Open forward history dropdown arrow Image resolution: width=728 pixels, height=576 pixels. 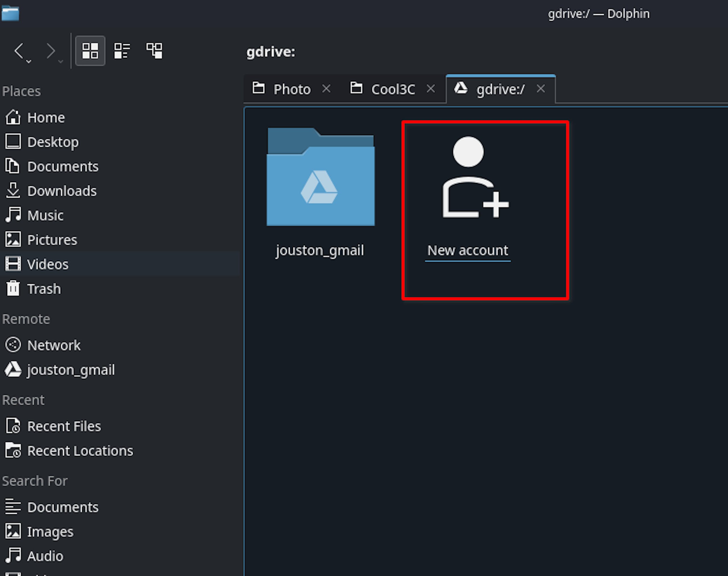tap(61, 61)
